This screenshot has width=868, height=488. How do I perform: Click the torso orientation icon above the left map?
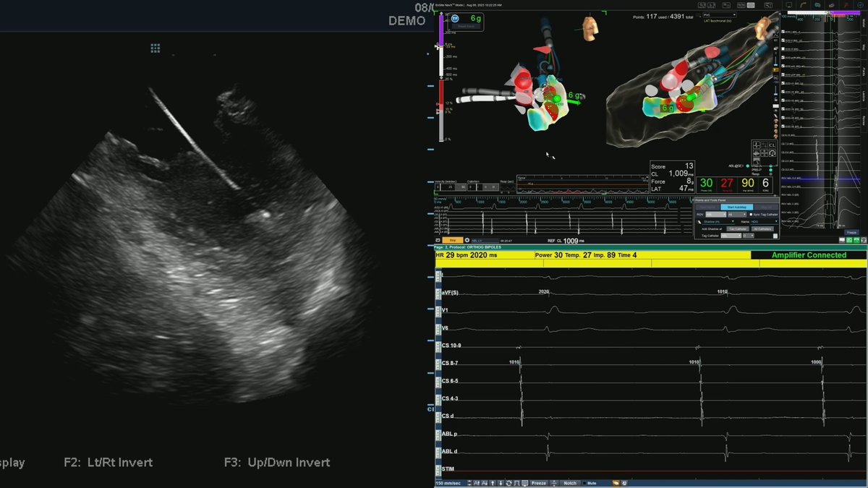point(592,27)
